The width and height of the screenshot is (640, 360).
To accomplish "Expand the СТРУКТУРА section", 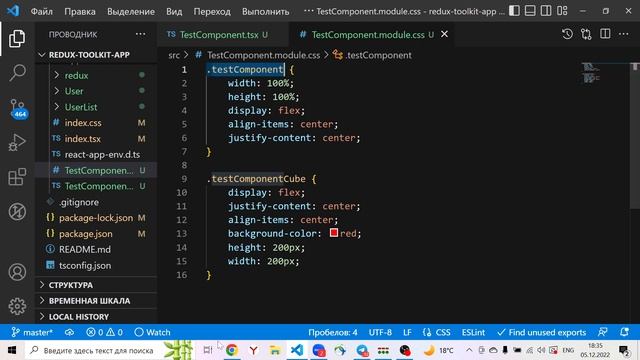I will 96,285.
